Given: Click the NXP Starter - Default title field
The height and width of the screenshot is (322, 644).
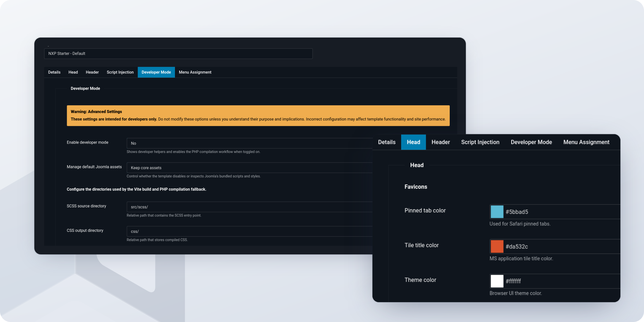Looking at the screenshot, I should (x=178, y=53).
